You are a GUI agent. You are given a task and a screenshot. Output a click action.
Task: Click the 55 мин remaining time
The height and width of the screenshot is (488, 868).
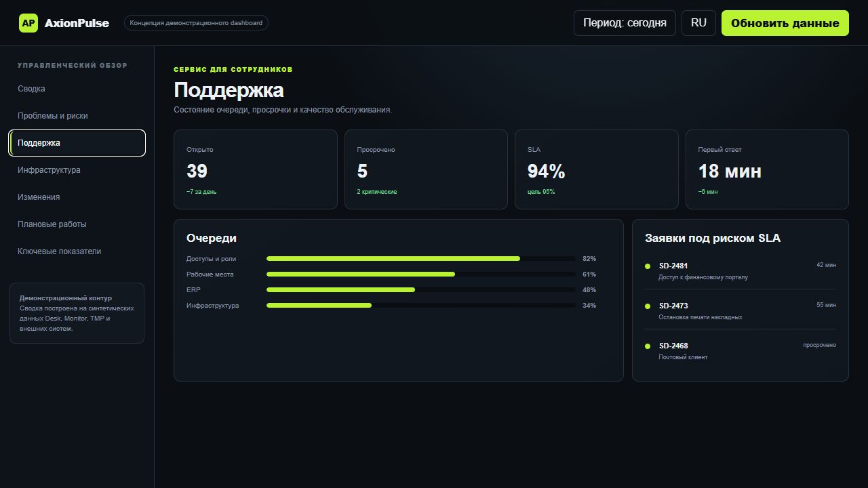826,305
